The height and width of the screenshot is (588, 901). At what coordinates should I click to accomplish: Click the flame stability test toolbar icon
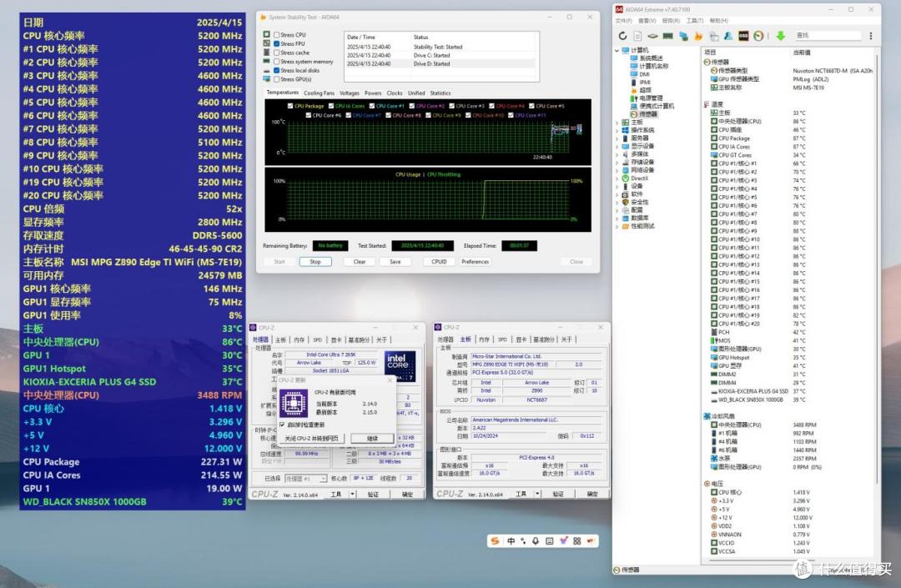[x=698, y=36]
